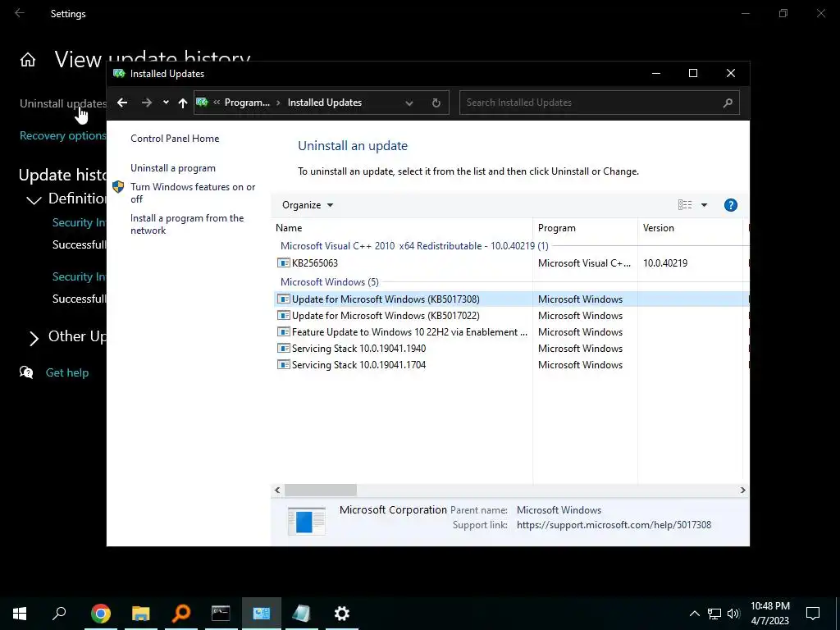This screenshot has width=840, height=630.
Task: Open Turn Windows features on or off
Action: 193,193
